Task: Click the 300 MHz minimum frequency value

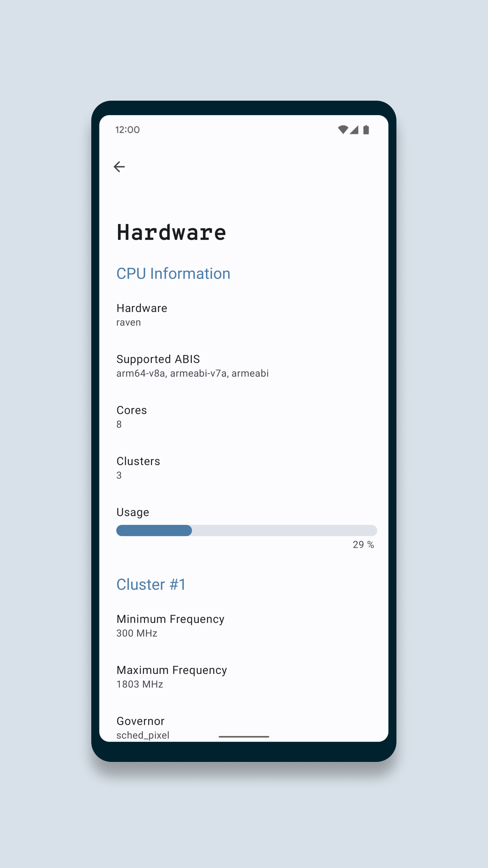Action: click(x=137, y=633)
